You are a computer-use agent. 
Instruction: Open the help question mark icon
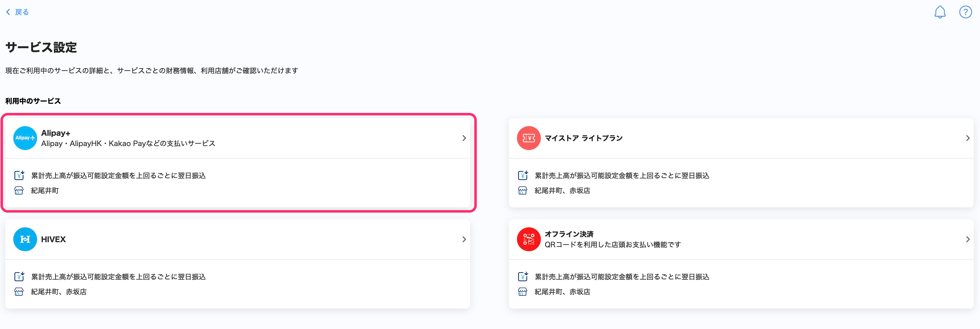(965, 12)
